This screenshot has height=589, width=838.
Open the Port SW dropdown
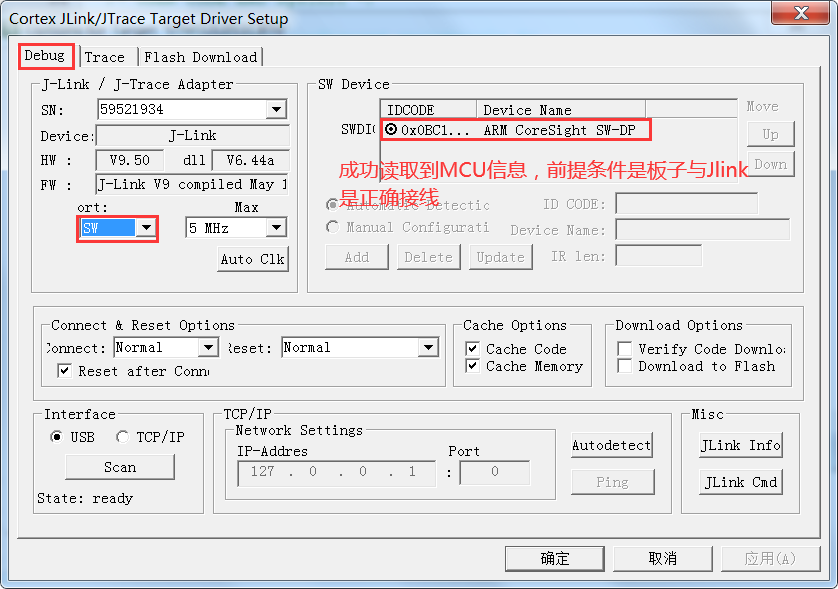click(x=145, y=228)
